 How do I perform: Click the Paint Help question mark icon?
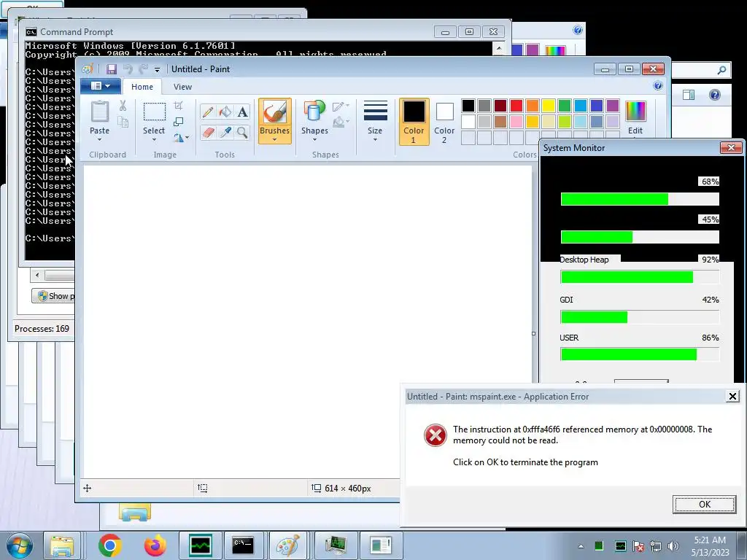[658, 86]
